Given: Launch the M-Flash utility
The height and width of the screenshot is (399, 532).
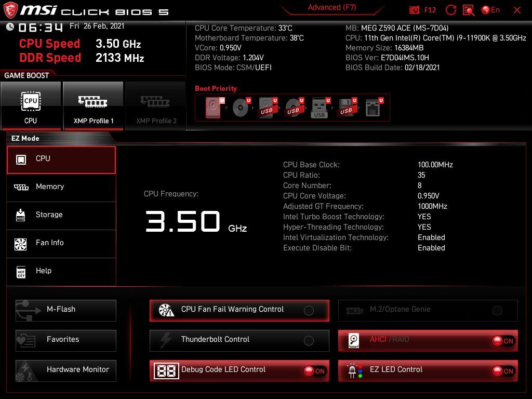Looking at the screenshot, I should click(x=66, y=311).
